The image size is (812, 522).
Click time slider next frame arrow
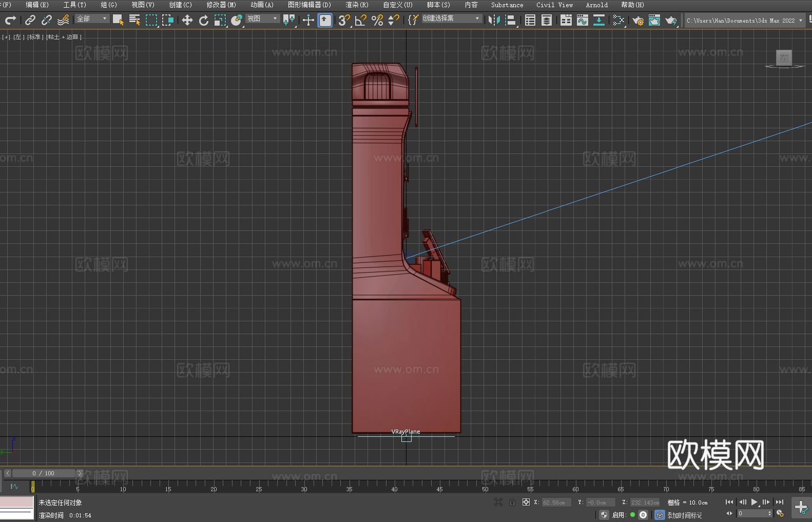click(80, 473)
